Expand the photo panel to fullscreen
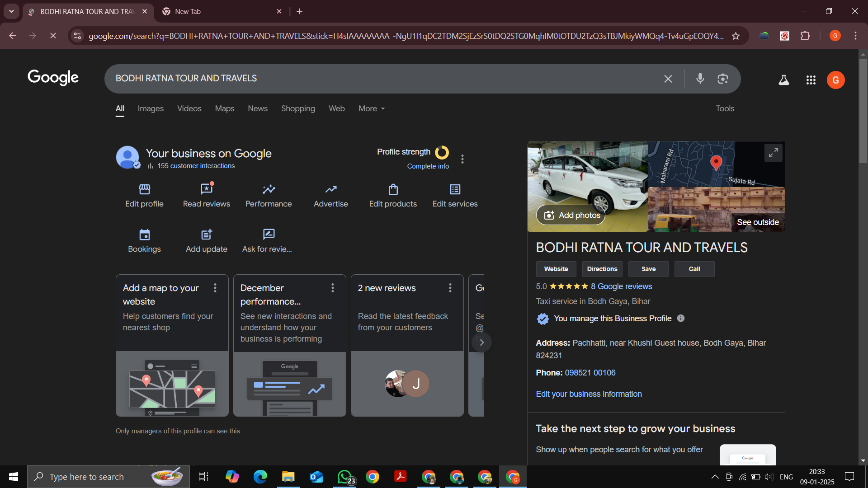Viewport: 868px width, 488px height. click(773, 153)
